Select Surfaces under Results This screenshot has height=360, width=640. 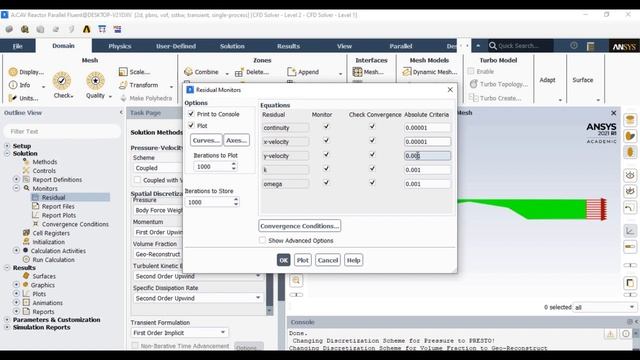[44, 276]
